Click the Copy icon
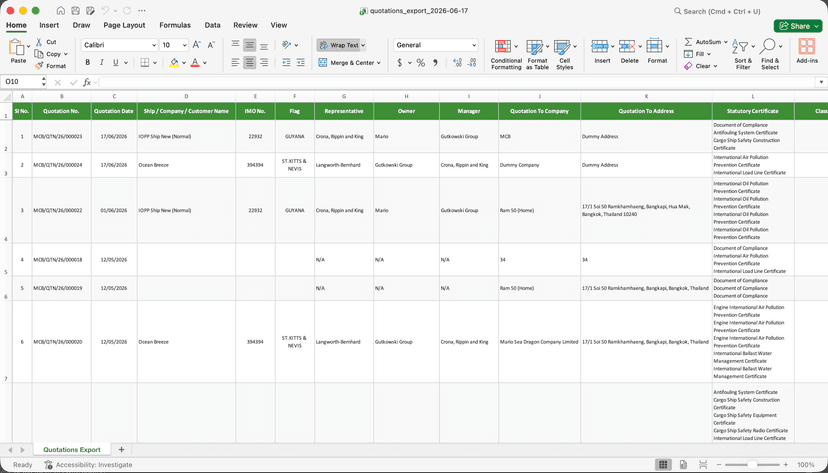 coord(39,54)
